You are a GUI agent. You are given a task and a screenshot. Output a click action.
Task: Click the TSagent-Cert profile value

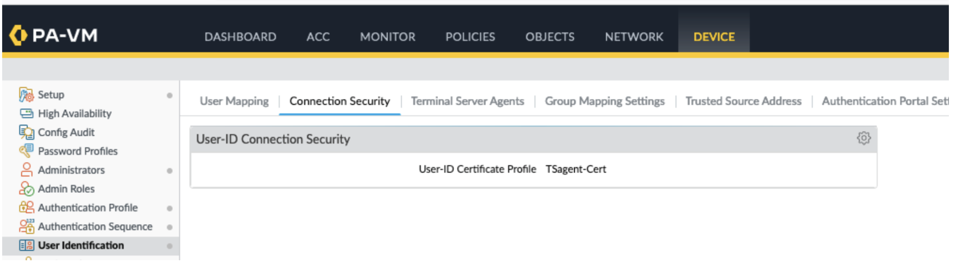(x=576, y=170)
